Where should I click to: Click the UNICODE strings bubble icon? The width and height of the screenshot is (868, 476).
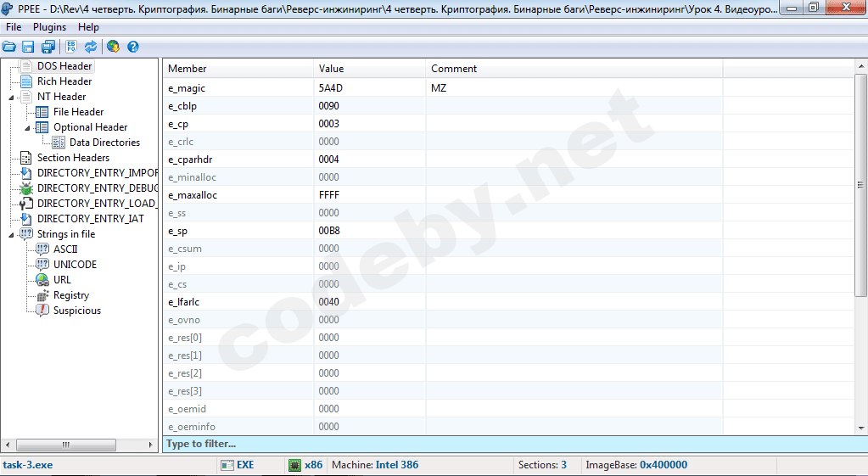pyautogui.click(x=42, y=265)
